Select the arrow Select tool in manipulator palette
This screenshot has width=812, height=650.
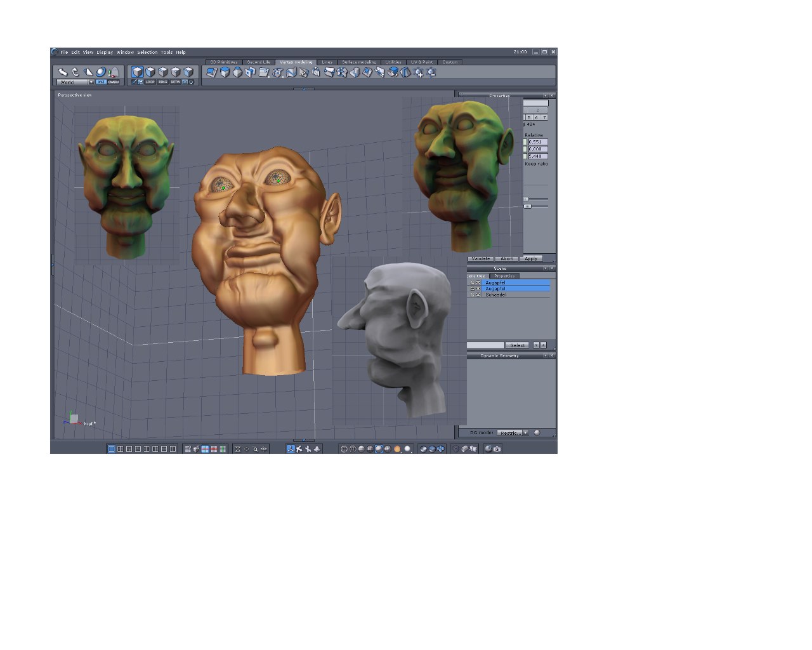coord(63,72)
